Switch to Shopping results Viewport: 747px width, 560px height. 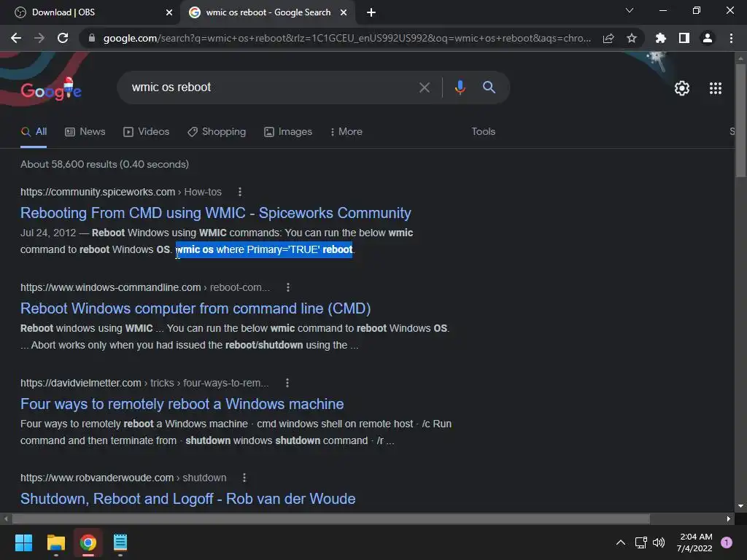click(217, 132)
